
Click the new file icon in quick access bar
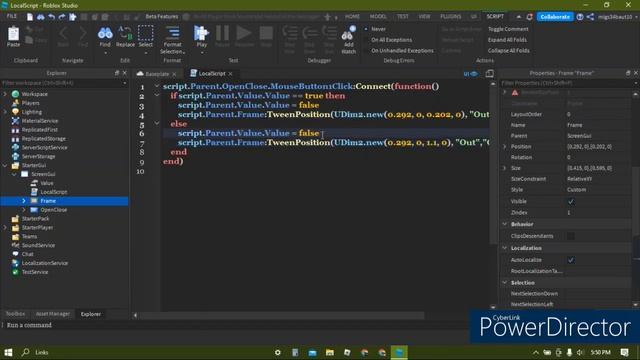click(x=30, y=17)
